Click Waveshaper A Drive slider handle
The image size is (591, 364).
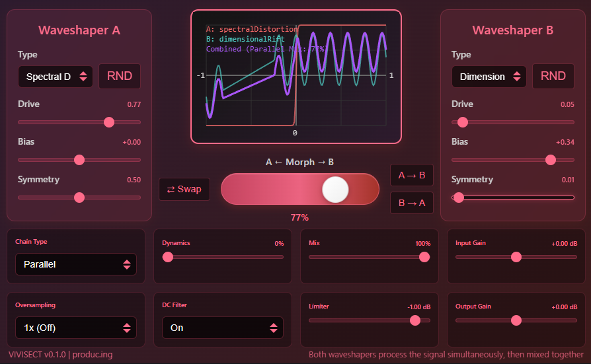pyautogui.click(x=109, y=122)
